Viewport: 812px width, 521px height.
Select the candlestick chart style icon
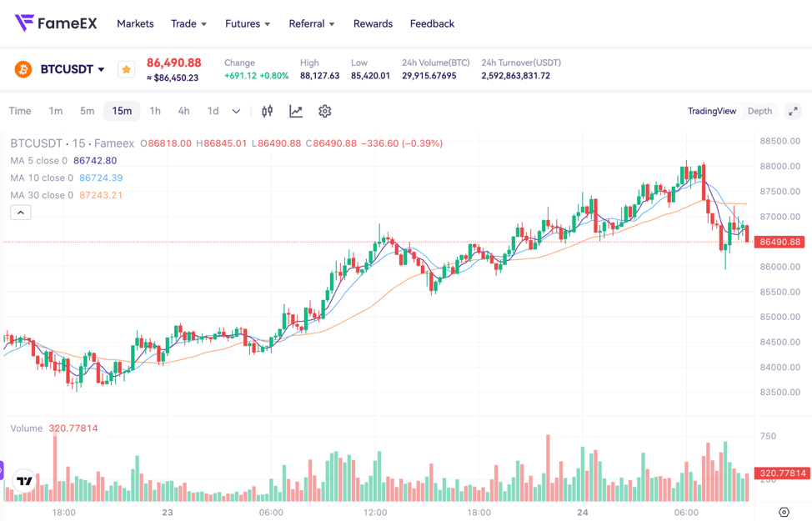click(x=267, y=111)
